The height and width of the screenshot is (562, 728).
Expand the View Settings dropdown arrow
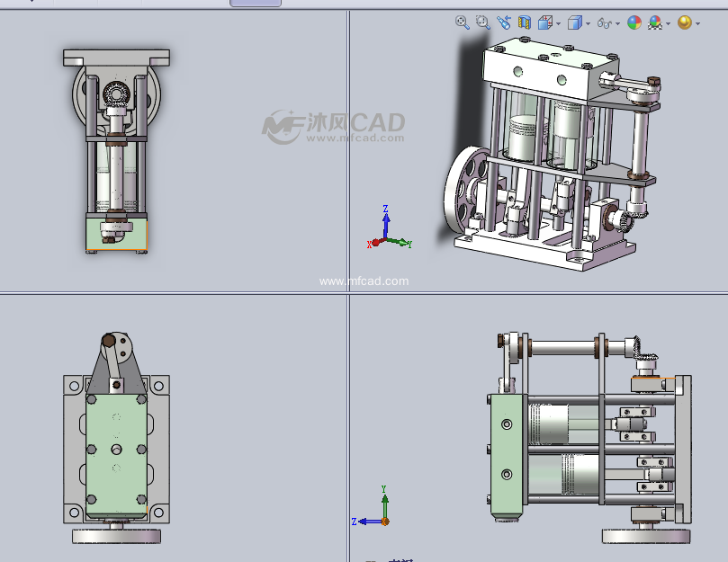697,23
